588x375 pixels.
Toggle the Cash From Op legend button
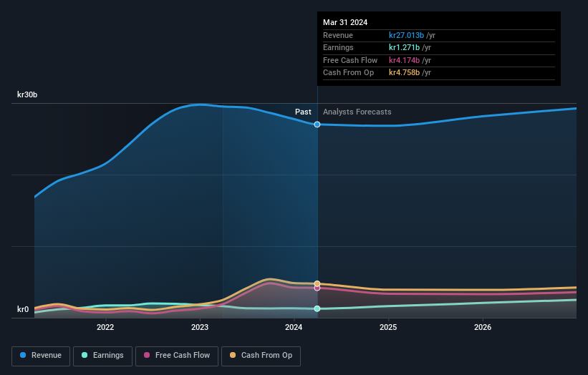261,356
